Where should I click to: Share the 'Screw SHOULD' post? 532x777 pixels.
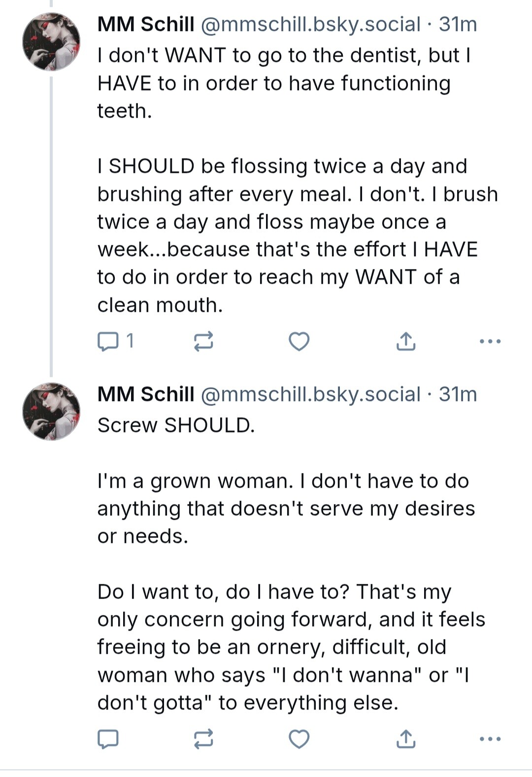(x=405, y=739)
